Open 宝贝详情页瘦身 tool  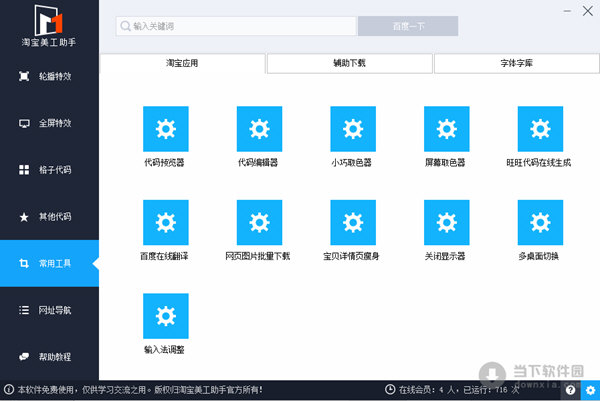point(353,222)
